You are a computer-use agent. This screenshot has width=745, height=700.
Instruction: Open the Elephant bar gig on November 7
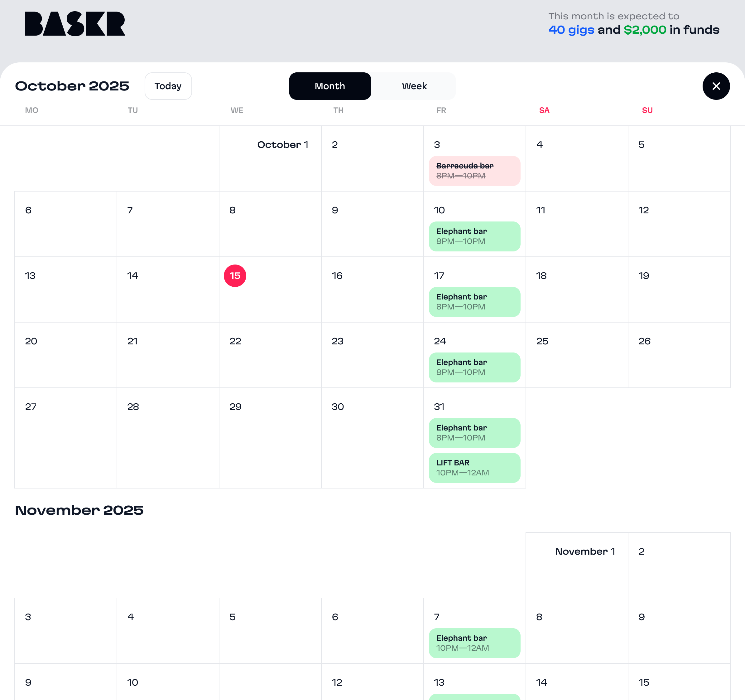474,644
